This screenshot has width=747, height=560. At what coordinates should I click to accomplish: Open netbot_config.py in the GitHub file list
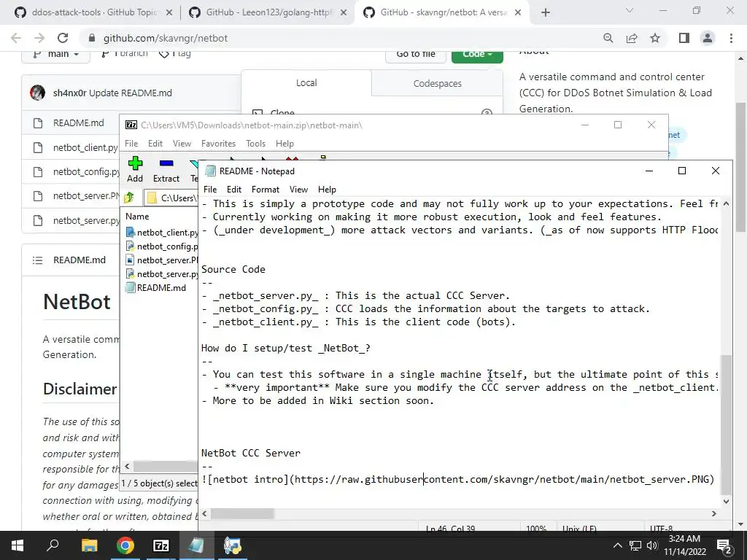[86, 172]
